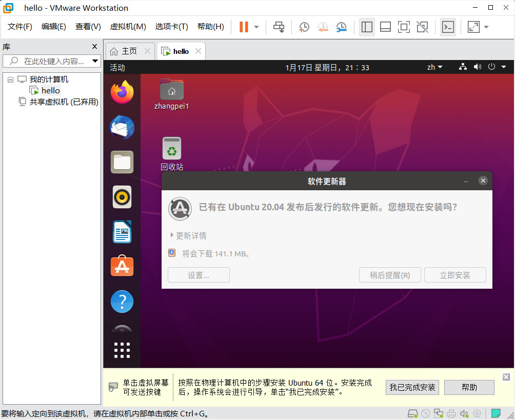Minimize the 软件更新器 dialog
515x420 pixels.
coord(465,181)
